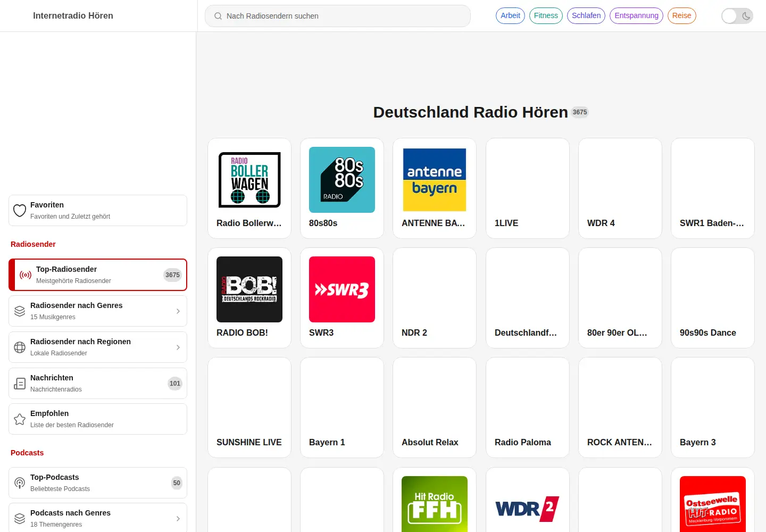
Task: Open the SWR3 station logo
Action: (342, 289)
